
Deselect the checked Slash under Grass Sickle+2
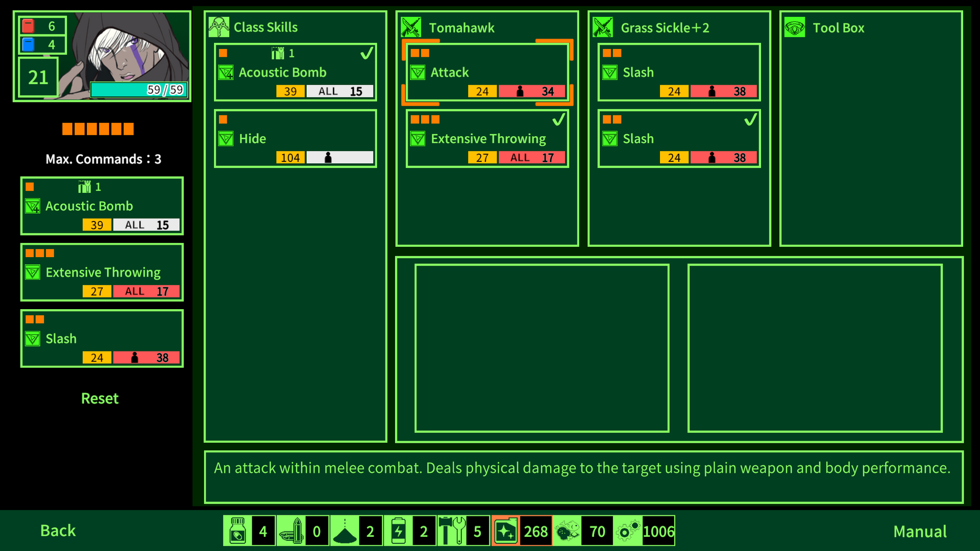pyautogui.click(x=678, y=138)
